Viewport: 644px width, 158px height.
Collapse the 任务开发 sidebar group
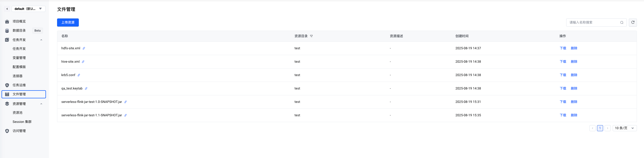[x=41, y=40]
